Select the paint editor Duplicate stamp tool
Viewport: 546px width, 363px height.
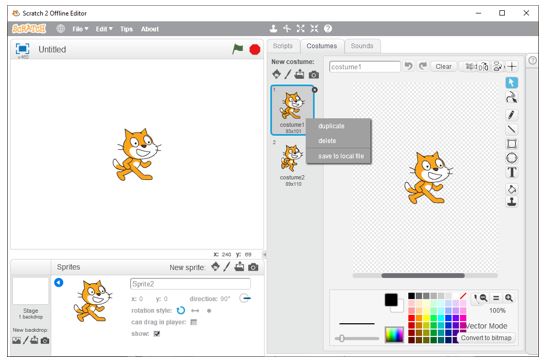[x=512, y=202]
